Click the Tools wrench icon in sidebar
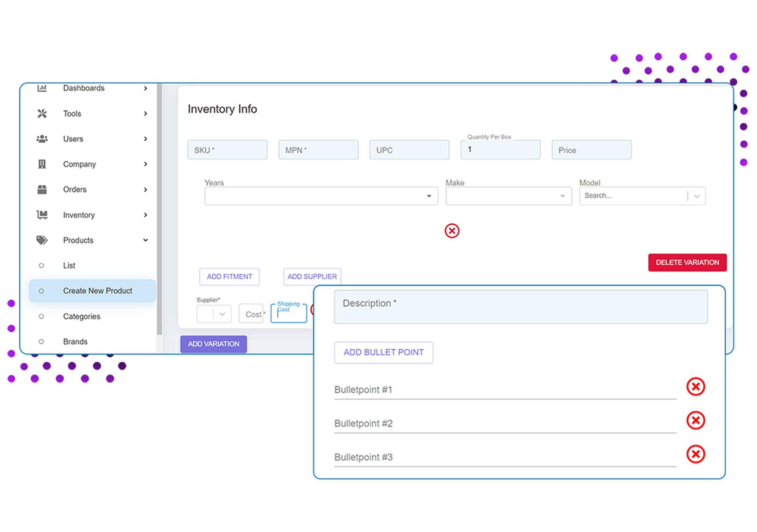Viewport: 757px width, 532px height. click(42, 114)
